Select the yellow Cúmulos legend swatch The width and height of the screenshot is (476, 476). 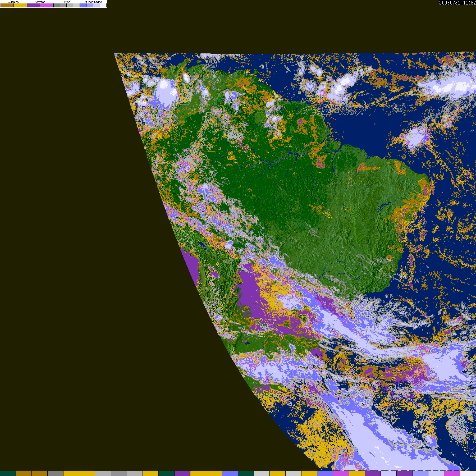point(20,6)
